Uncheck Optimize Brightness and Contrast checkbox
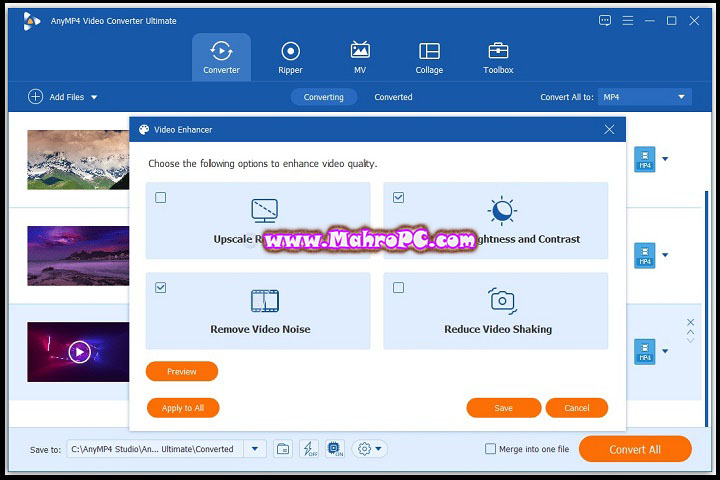 click(398, 198)
